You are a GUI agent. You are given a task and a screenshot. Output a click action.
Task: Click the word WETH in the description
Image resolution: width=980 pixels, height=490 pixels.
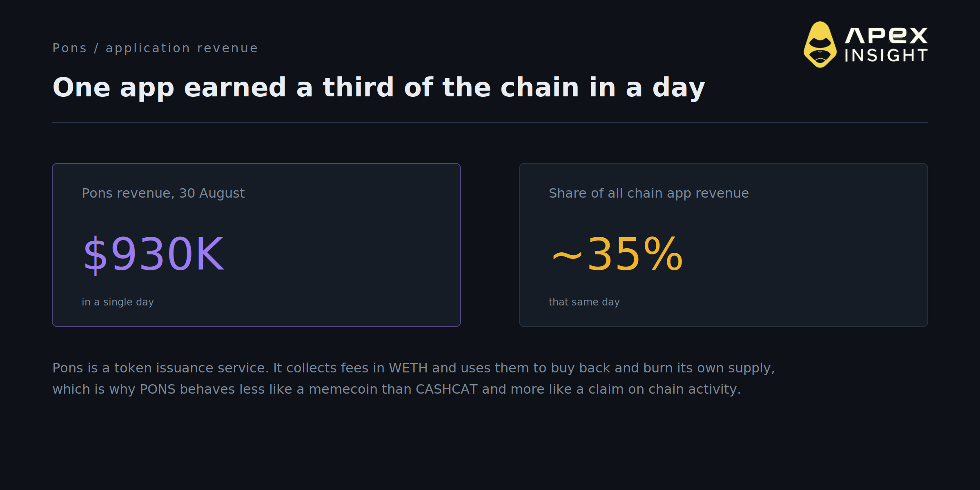408,368
